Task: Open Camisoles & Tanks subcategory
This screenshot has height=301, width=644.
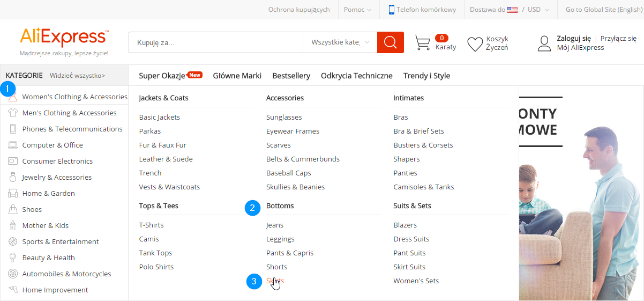Action: click(x=424, y=187)
